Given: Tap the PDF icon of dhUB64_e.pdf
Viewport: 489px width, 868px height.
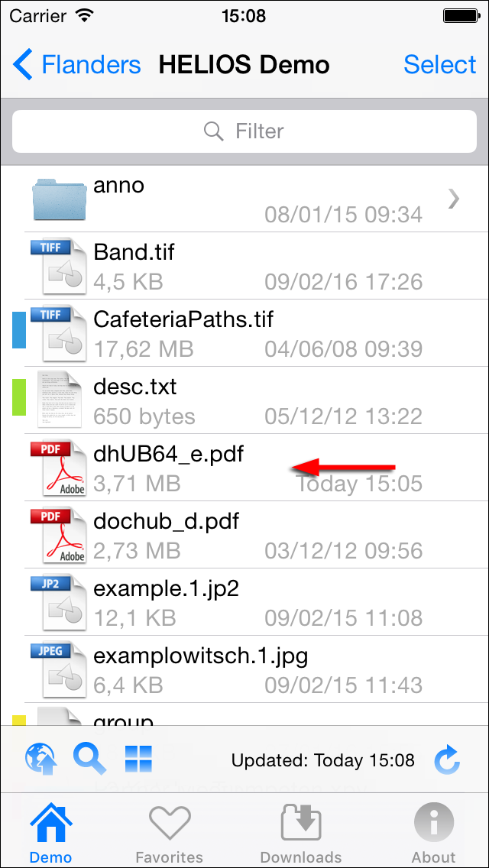Looking at the screenshot, I should pos(58,468).
